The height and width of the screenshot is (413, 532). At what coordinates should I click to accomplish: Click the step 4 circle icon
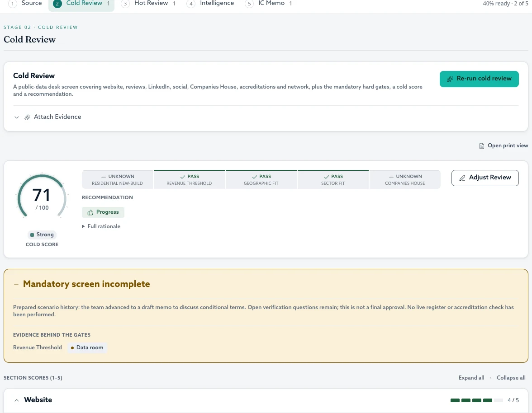click(191, 4)
